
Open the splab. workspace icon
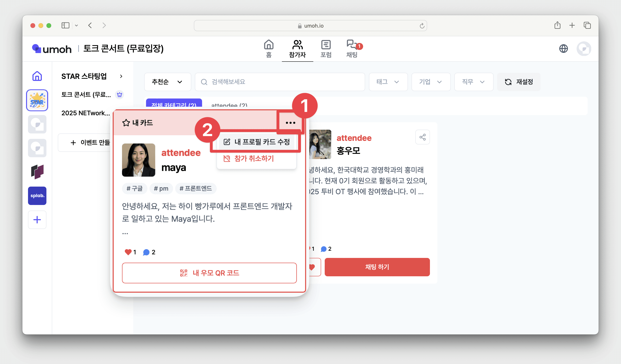37,196
